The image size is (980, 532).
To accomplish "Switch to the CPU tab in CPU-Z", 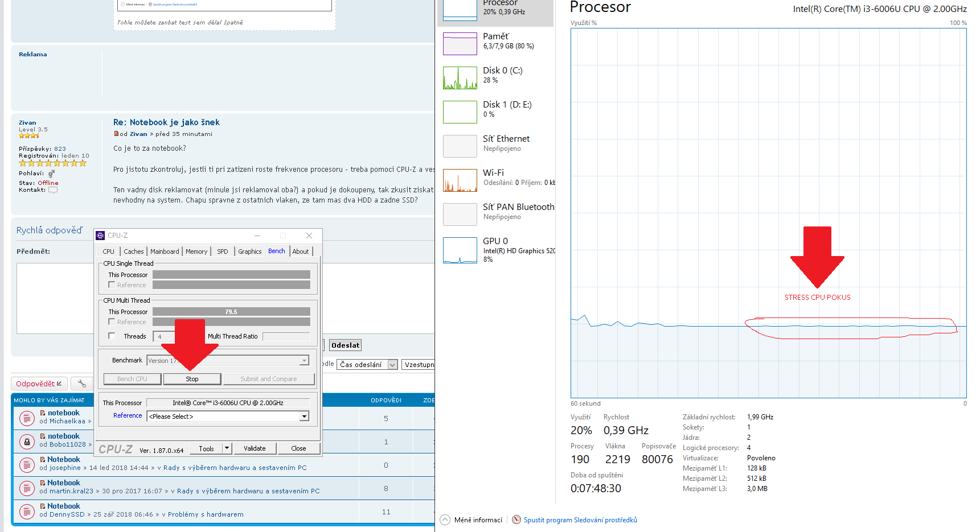I will [x=108, y=251].
